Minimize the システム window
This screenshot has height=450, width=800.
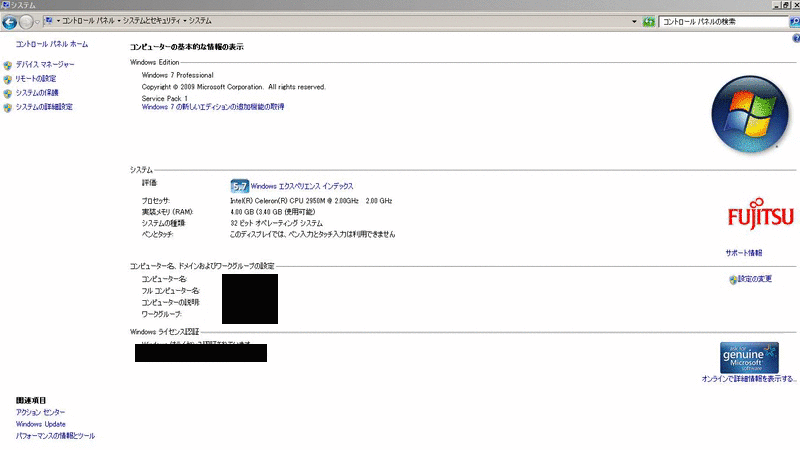pos(777,5)
